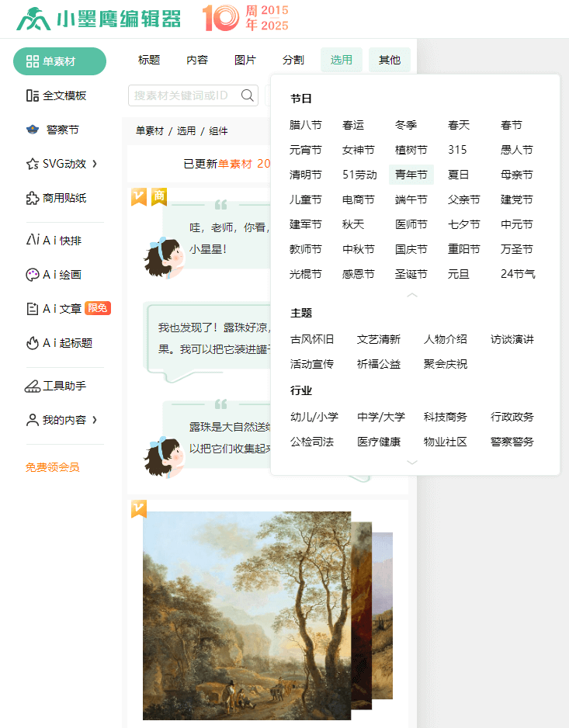Select the 青年节 holiday tag
Viewport: 569px width, 728px height.
point(411,175)
